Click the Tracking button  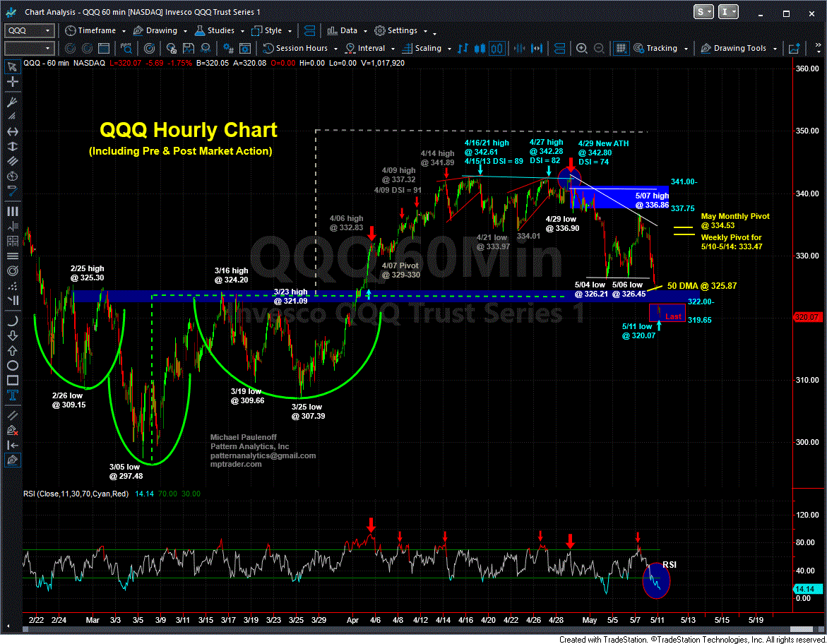point(655,49)
